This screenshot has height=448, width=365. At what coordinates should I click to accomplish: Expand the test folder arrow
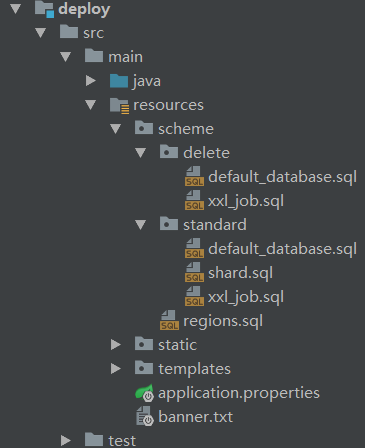[65, 440]
